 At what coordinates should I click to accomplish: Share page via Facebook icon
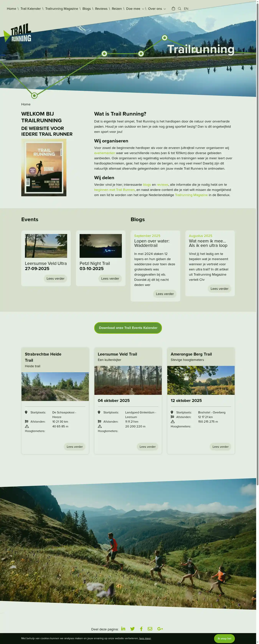pyautogui.click(x=141, y=629)
